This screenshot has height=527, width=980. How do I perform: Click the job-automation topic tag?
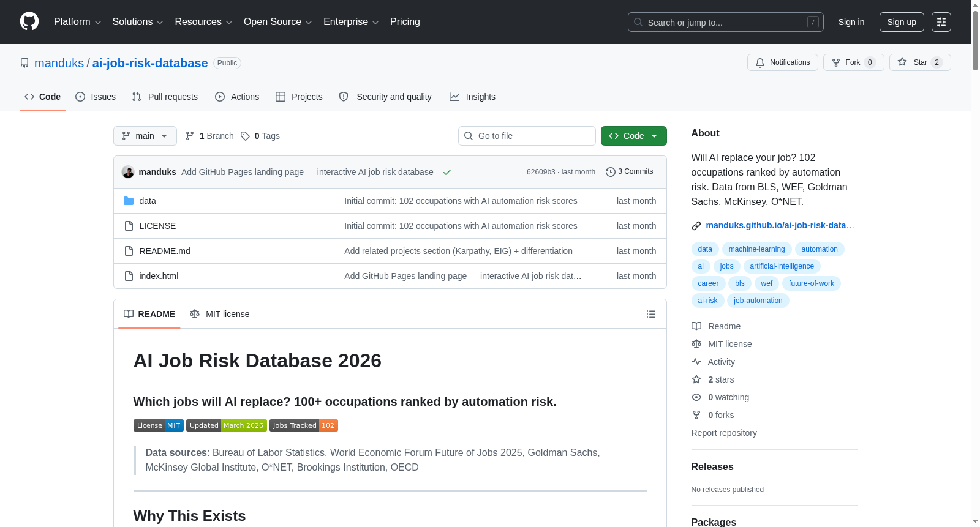tap(758, 301)
